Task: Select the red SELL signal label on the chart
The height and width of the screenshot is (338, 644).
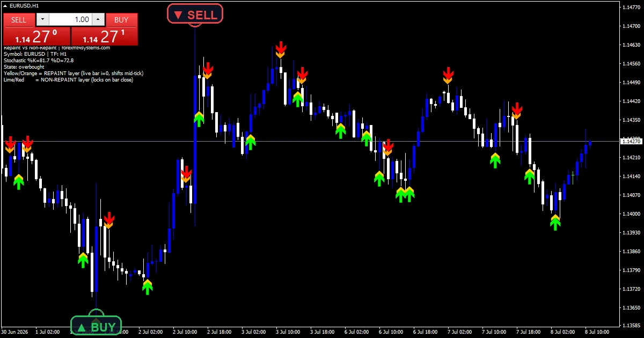Action: (x=195, y=14)
